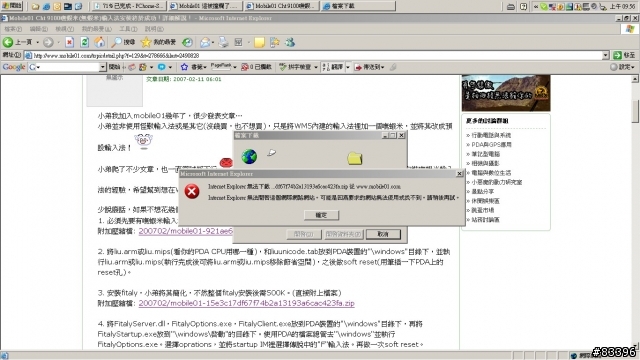Go to the Home page icon

100,42
